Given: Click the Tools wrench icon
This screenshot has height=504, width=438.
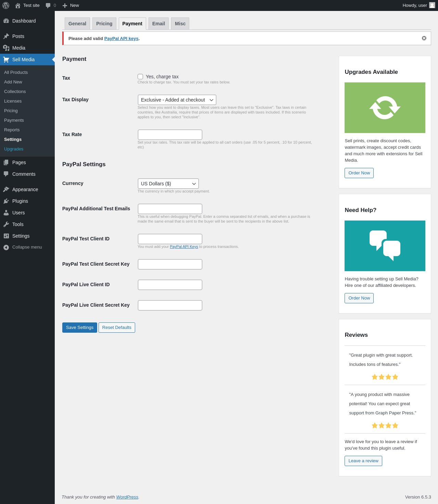Looking at the screenshot, I should pyautogui.click(x=6, y=224).
